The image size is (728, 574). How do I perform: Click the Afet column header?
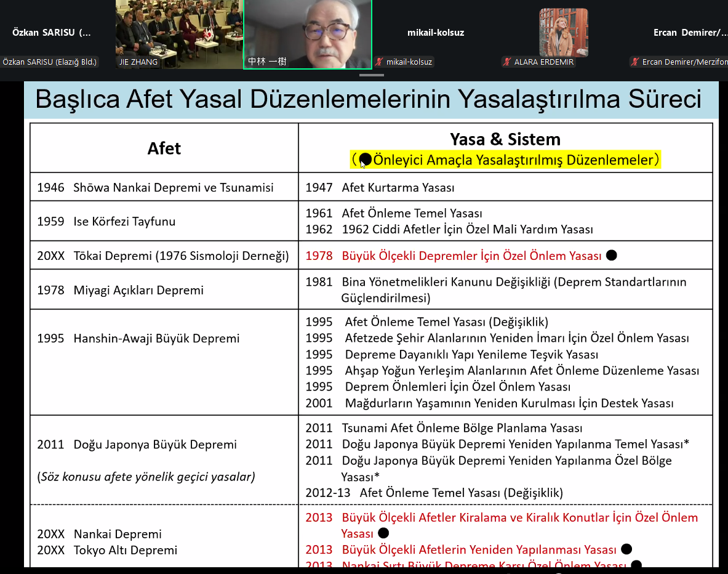tap(164, 148)
